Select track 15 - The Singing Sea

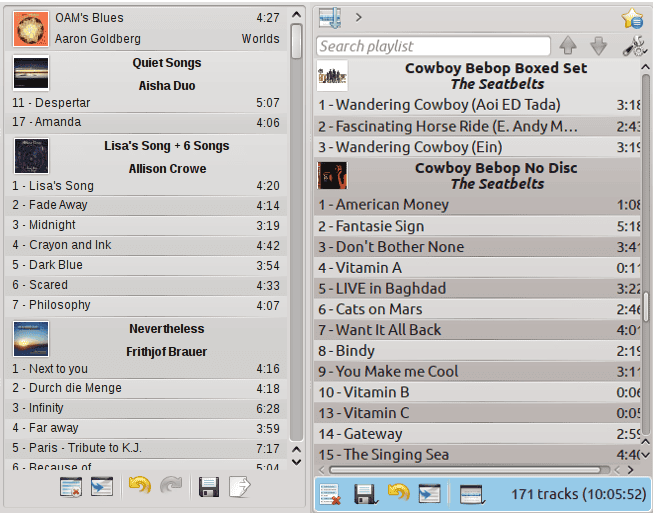pos(477,455)
